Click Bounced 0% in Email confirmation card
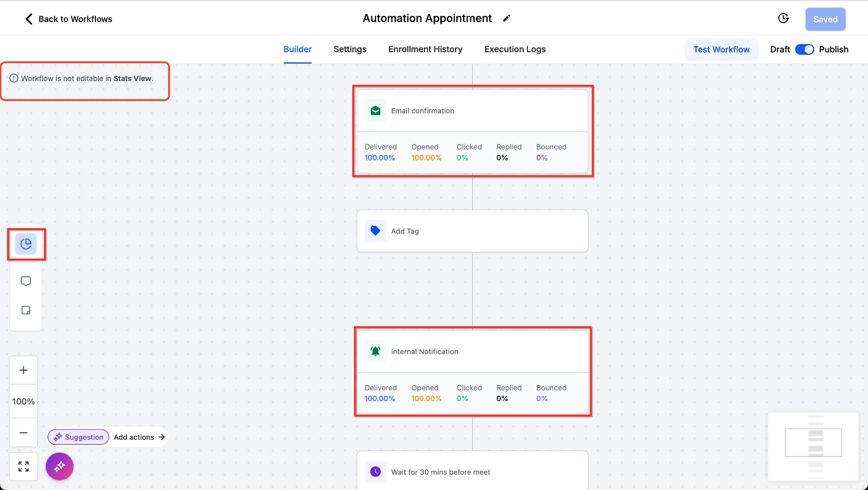Screen dimensions: 868x490 (551, 152)
